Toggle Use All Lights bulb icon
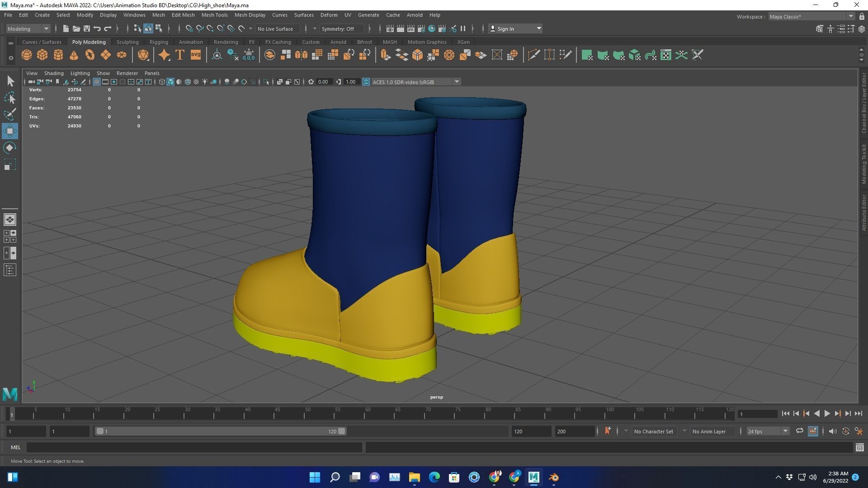 click(205, 82)
